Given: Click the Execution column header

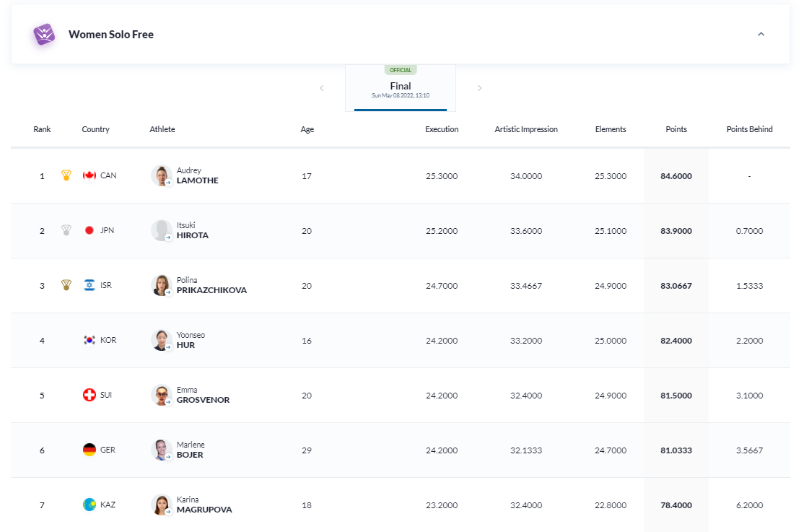Looking at the screenshot, I should (442, 129).
